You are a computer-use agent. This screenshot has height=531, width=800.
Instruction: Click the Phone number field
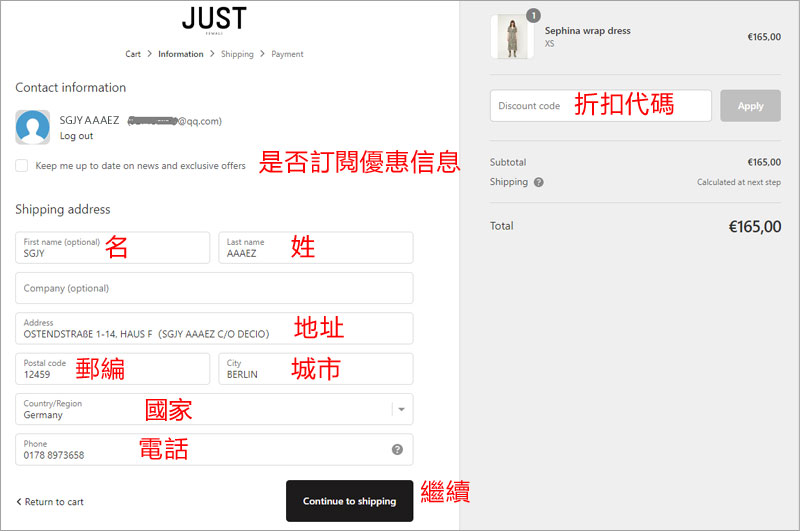214,449
